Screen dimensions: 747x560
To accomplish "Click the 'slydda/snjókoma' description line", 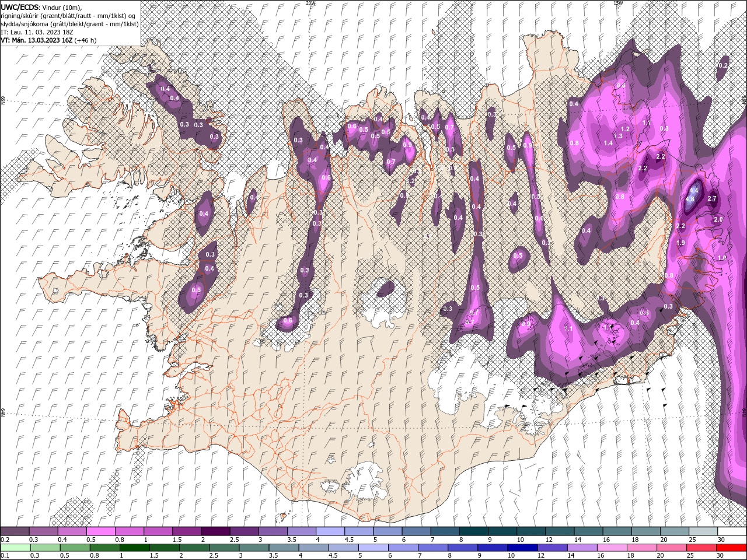I will coord(69,23).
